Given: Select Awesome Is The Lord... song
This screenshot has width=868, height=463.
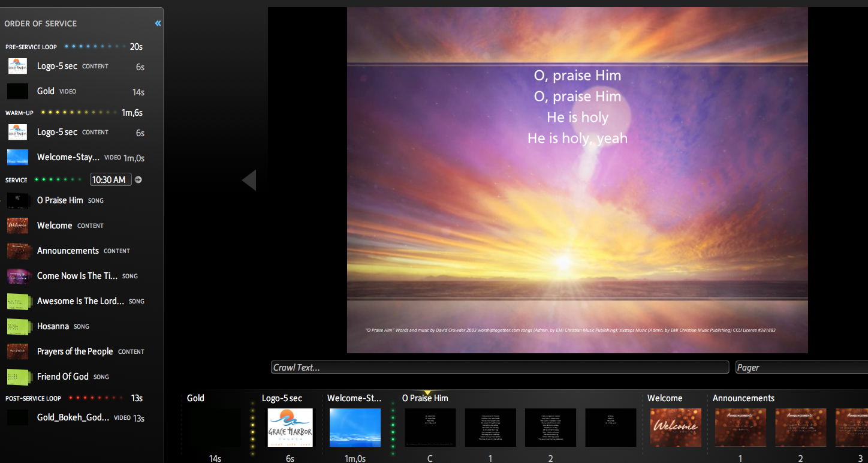Looking at the screenshot, I should pos(76,301).
